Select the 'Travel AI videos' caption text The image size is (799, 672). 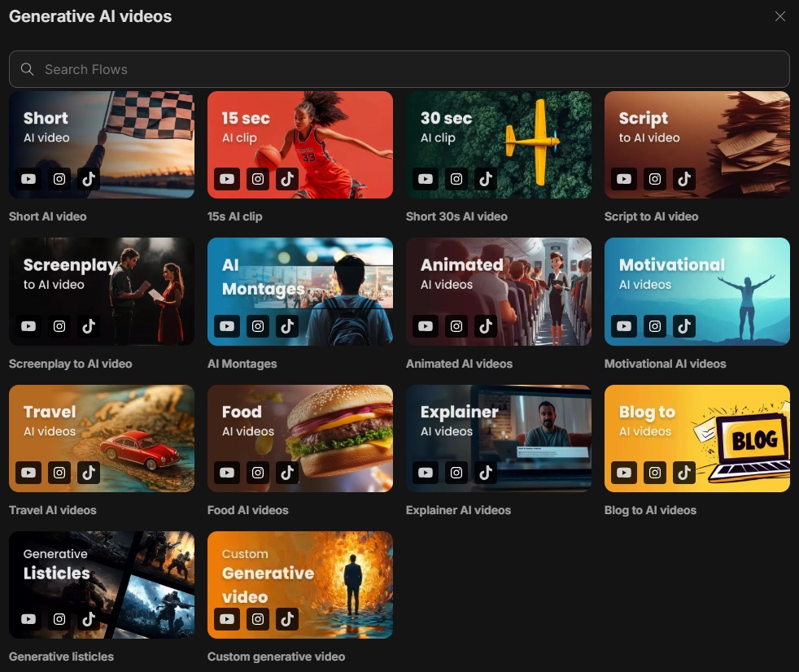point(53,510)
